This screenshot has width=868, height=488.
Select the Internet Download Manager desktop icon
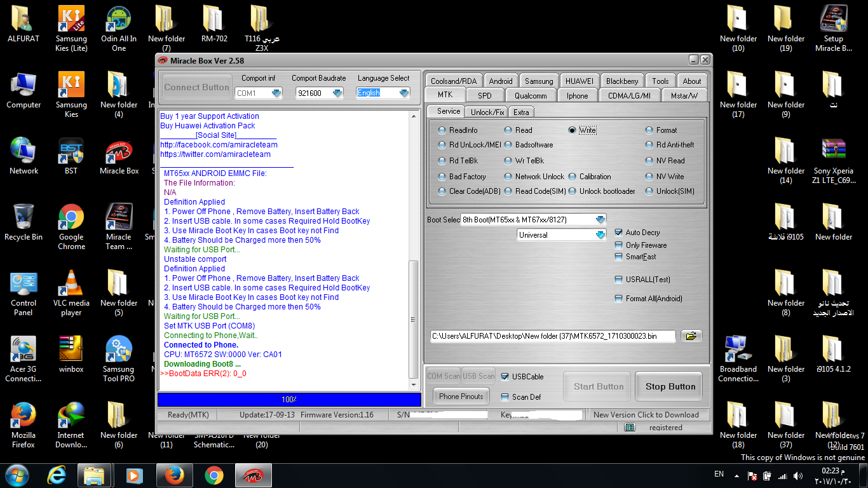71,425
